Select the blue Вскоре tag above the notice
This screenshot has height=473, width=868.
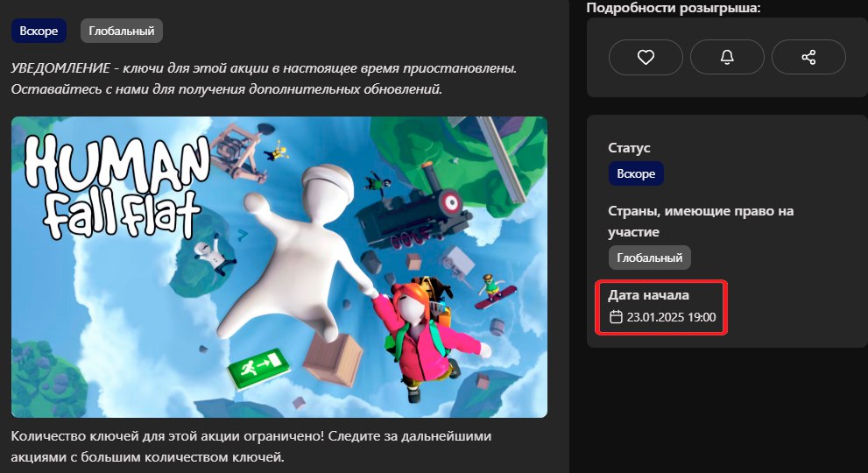[x=39, y=32]
